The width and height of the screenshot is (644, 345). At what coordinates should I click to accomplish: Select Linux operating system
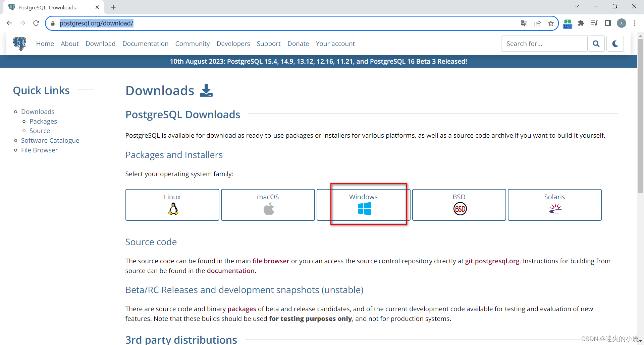click(172, 205)
